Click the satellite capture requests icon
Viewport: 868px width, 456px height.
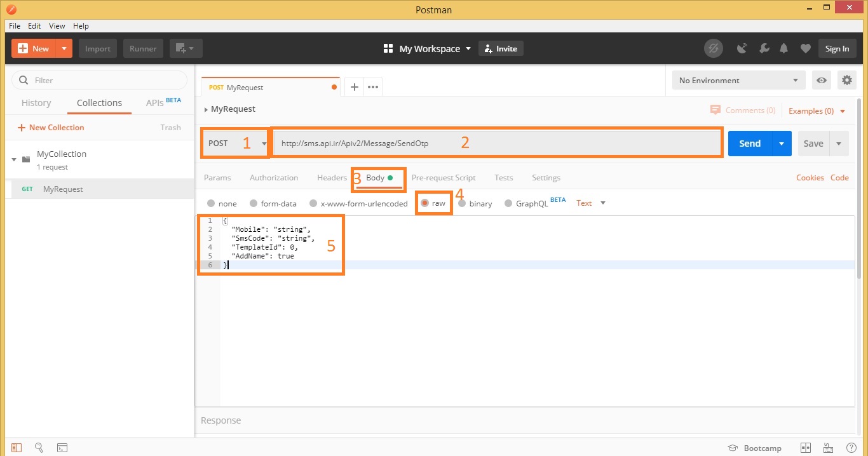[x=742, y=48]
